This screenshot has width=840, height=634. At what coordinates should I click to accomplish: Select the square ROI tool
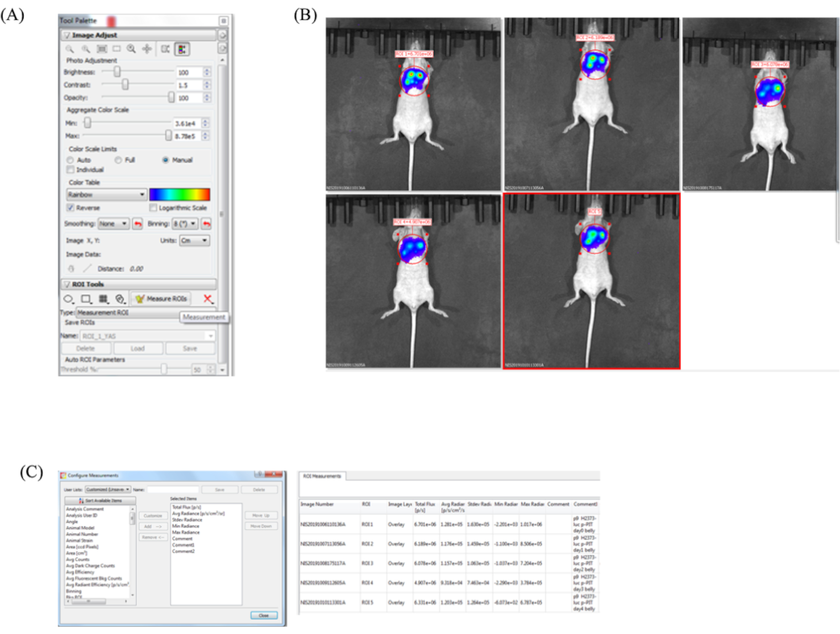pos(86,299)
